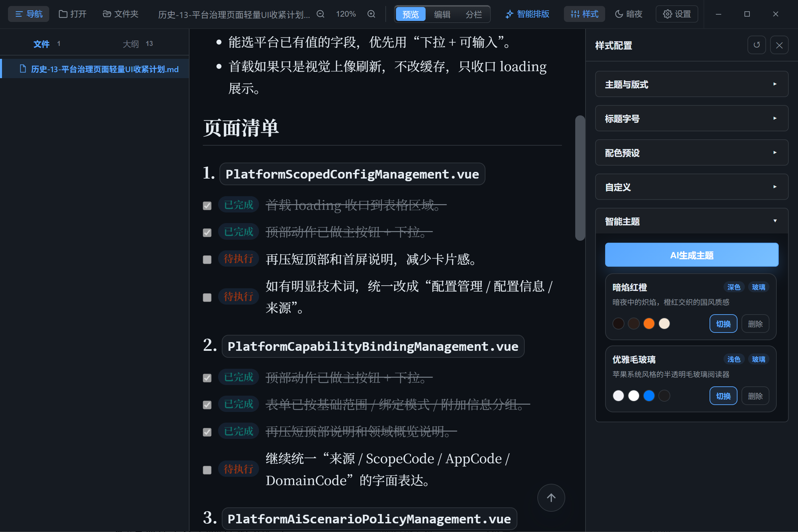
Task: Uncheck first 顶部动作已做主按钮 + 下拉 task
Action: (207, 232)
